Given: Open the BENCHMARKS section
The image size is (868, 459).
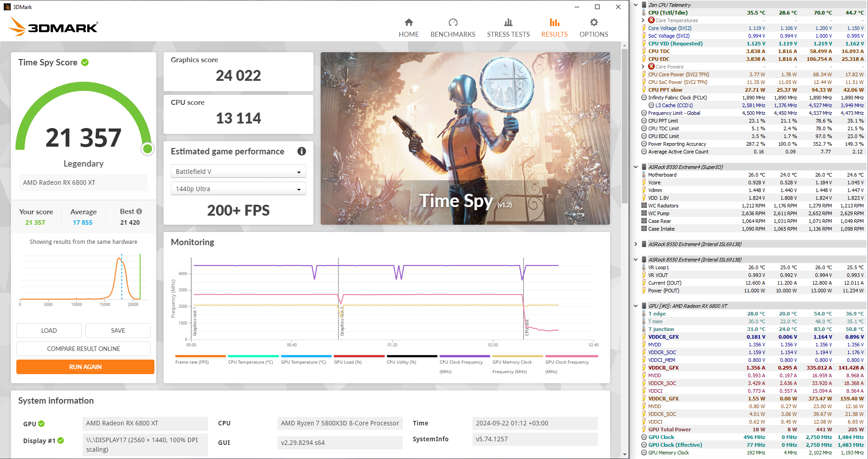Looking at the screenshot, I should pos(453,28).
